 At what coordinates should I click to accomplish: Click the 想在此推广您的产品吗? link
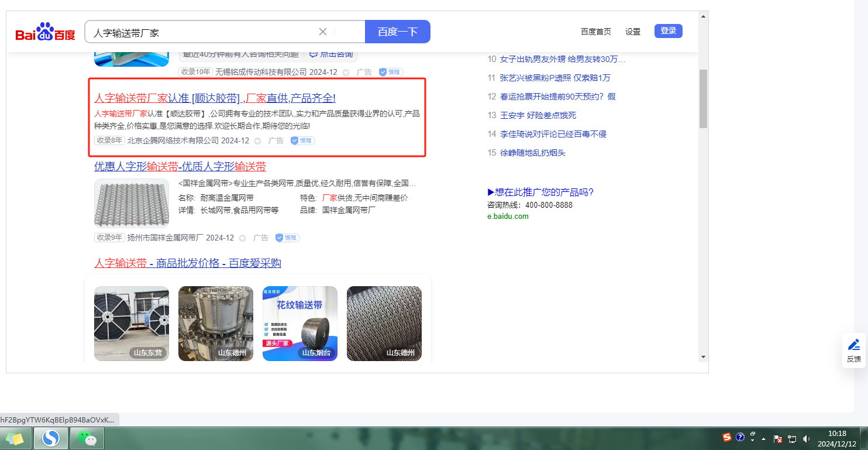540,192
